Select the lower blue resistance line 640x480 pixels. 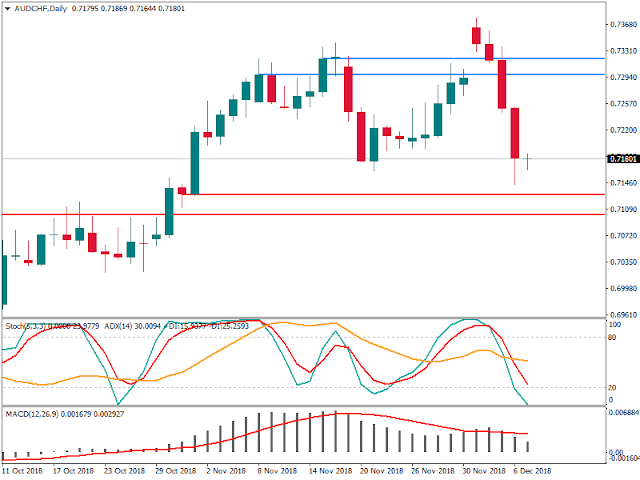click(431, 74)
